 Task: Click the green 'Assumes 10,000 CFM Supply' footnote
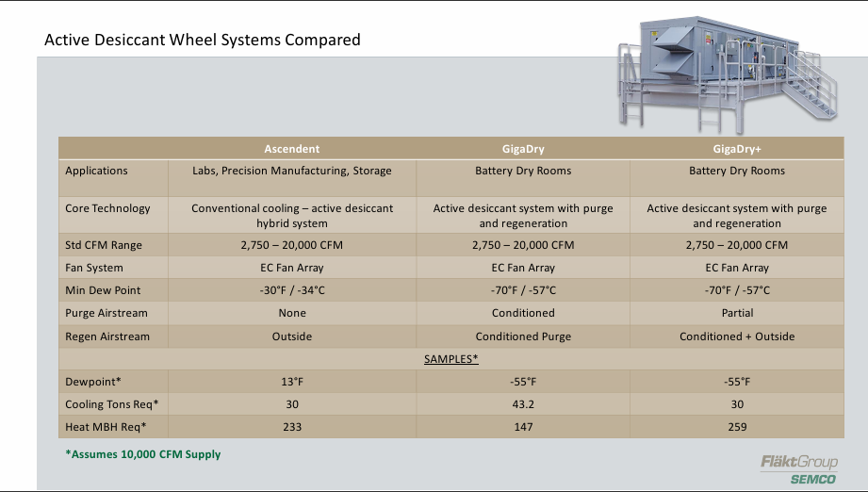coord(142,454)
